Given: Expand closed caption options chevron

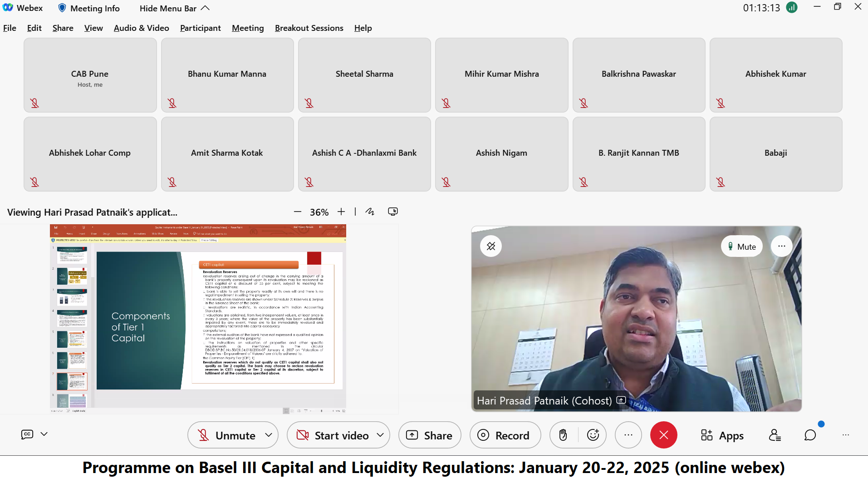Looking at the screenshot, I should [44, 434].
